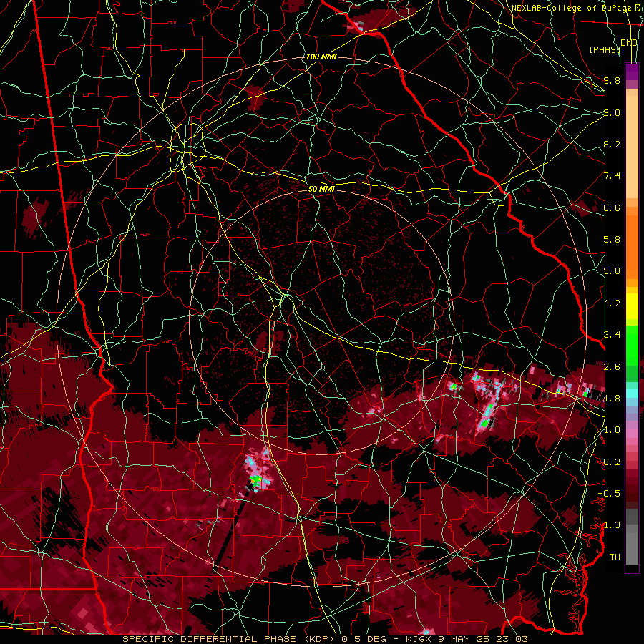Pick the yellow segment of the color bar
Screen dimensions: 644x644
coord(632,306)
